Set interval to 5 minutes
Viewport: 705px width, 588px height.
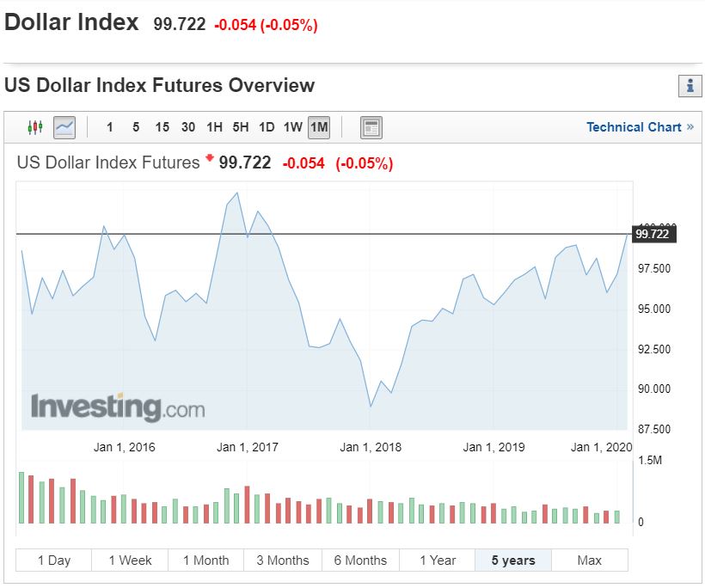(136, 127)
